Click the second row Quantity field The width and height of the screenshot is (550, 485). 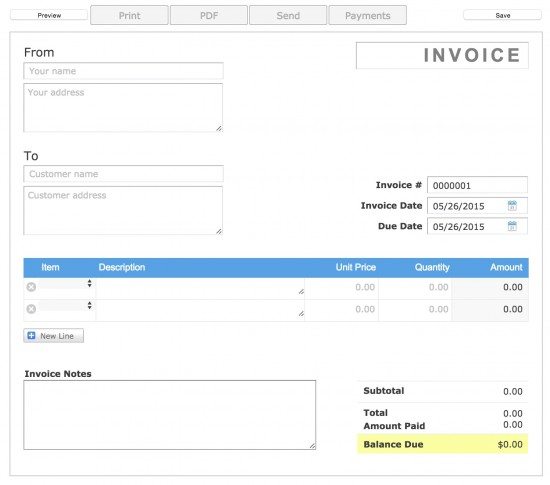[415, 309]
